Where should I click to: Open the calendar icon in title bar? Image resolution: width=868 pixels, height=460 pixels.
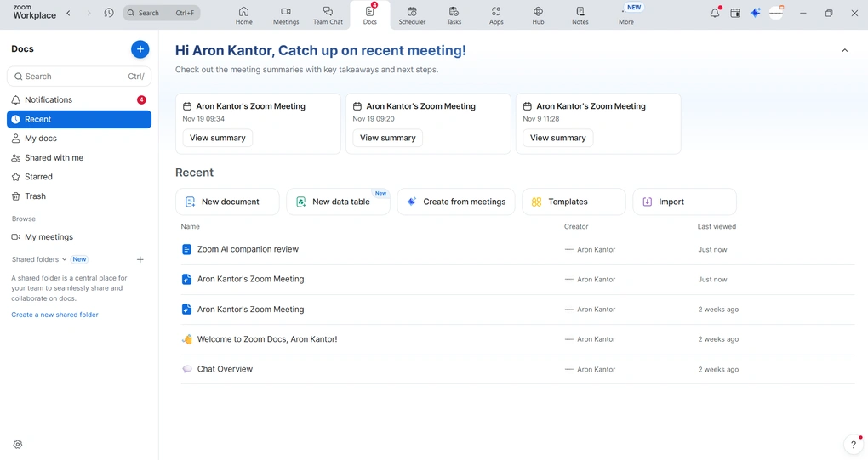tap(735, 13)
